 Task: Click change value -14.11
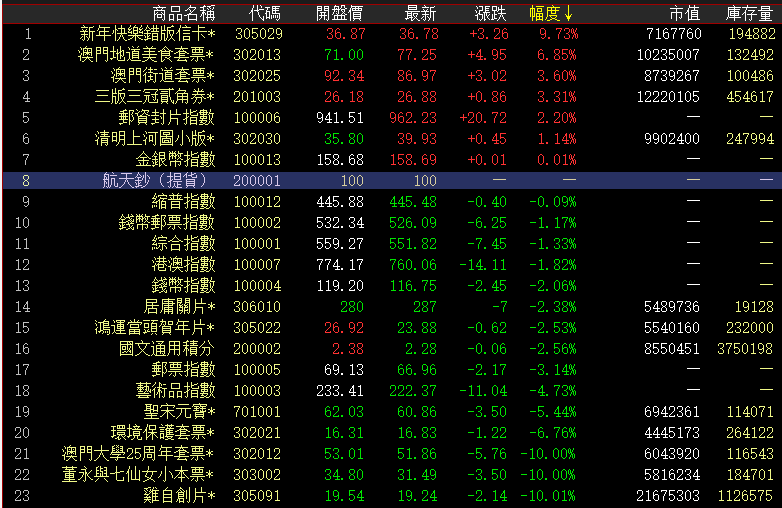(483, 265)
